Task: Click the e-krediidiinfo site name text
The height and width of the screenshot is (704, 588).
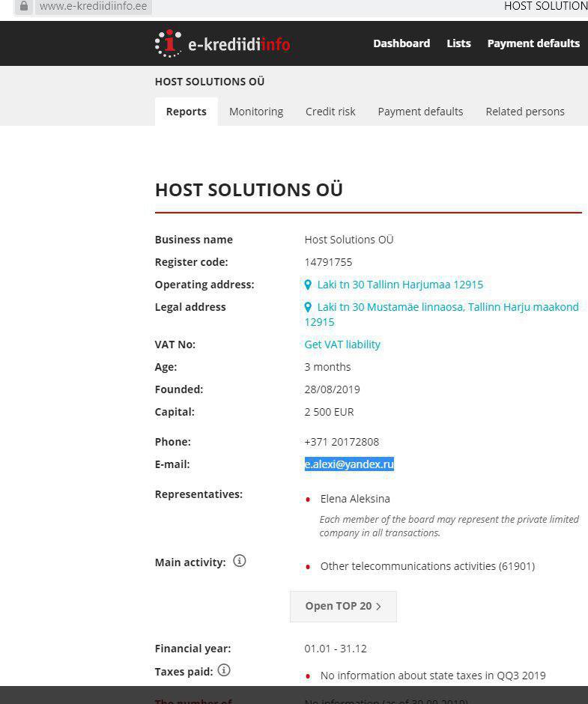Action: [239, 44]
